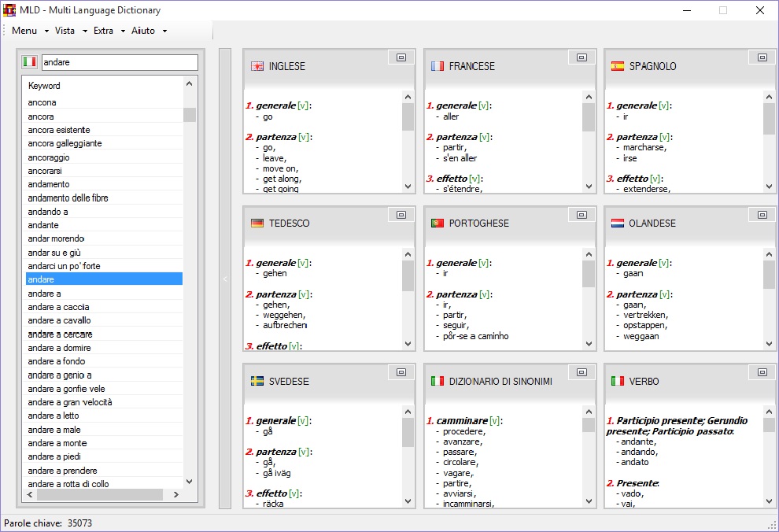Viewport: 779px width, 532px height.
Task: Choose 'andamento delle fibre' from the list
Action: pyautogui.click(x=68, y=198)
